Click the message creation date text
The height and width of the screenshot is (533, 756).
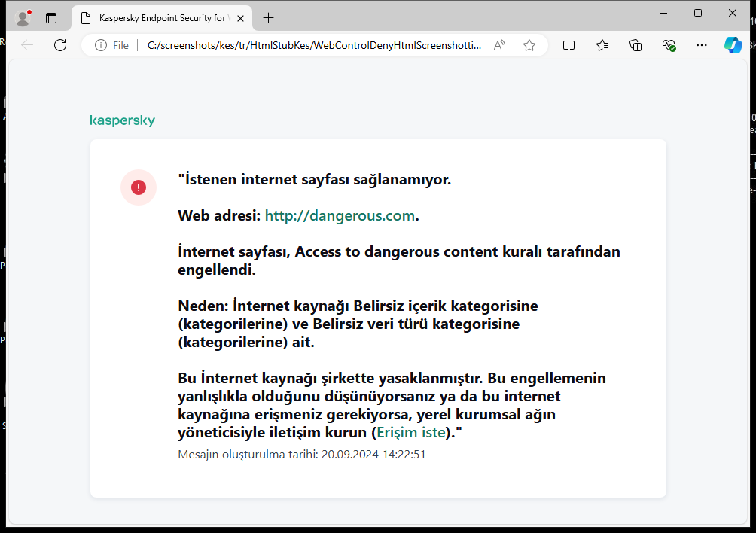(302, 455)
